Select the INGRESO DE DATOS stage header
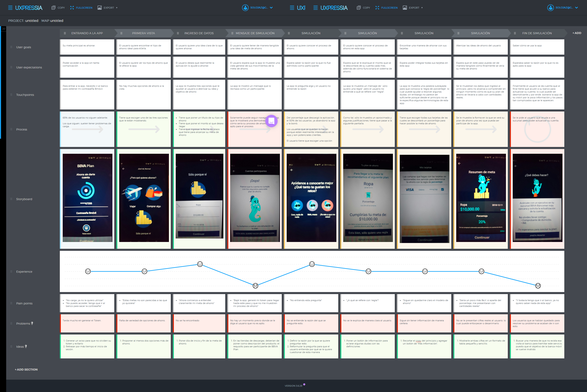 [x=199, y=33]
